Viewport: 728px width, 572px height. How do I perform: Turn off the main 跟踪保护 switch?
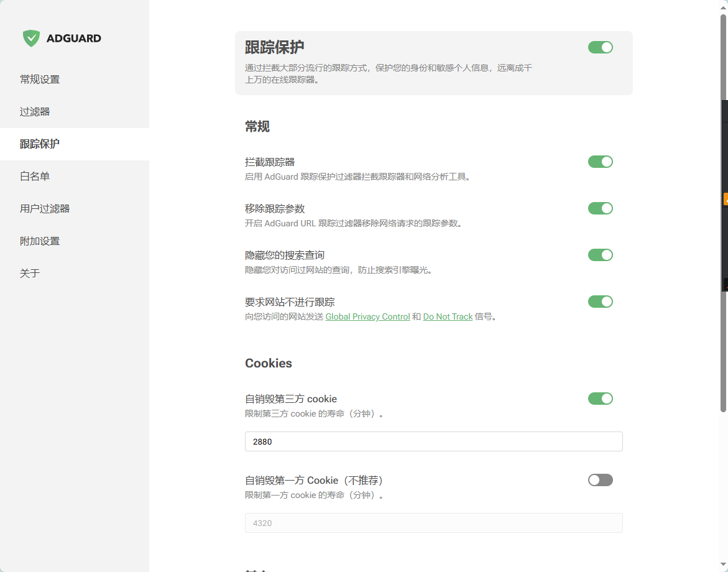(601, 47)
